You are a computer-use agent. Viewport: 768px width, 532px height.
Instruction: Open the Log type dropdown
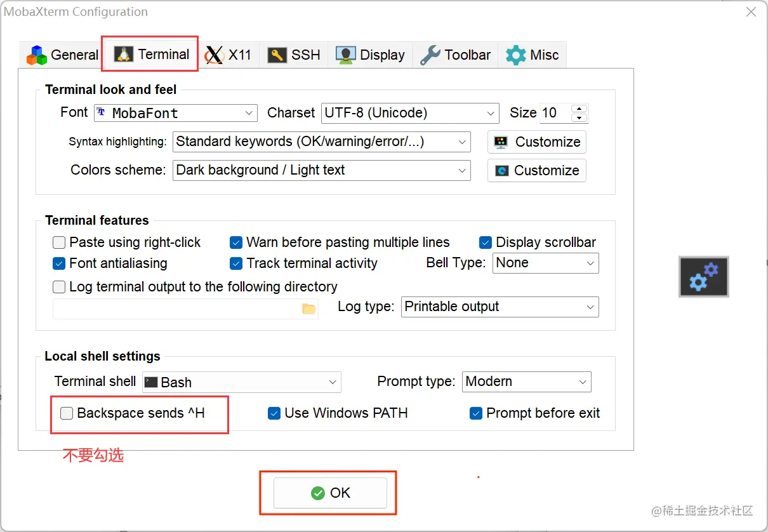[500, 307]
